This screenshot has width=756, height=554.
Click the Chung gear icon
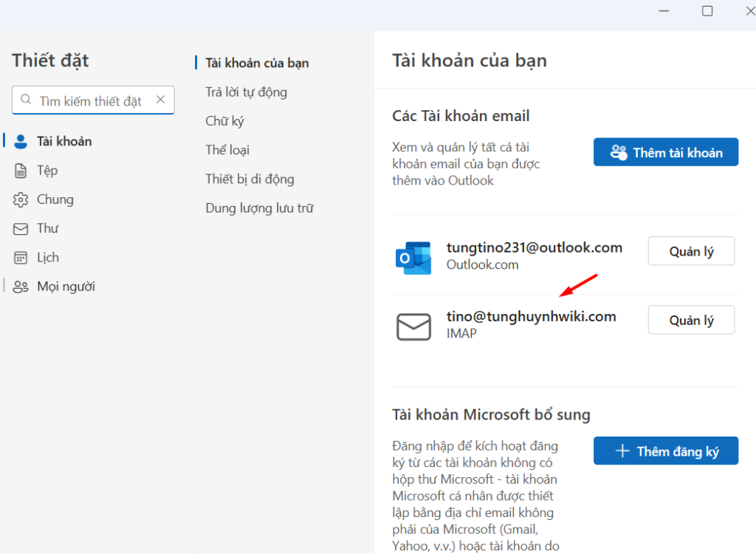(21, 199)
